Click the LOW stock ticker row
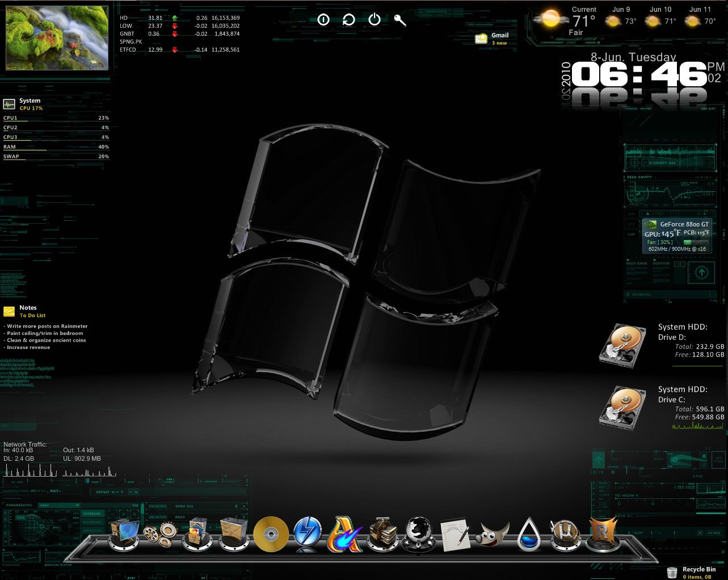 180,26
